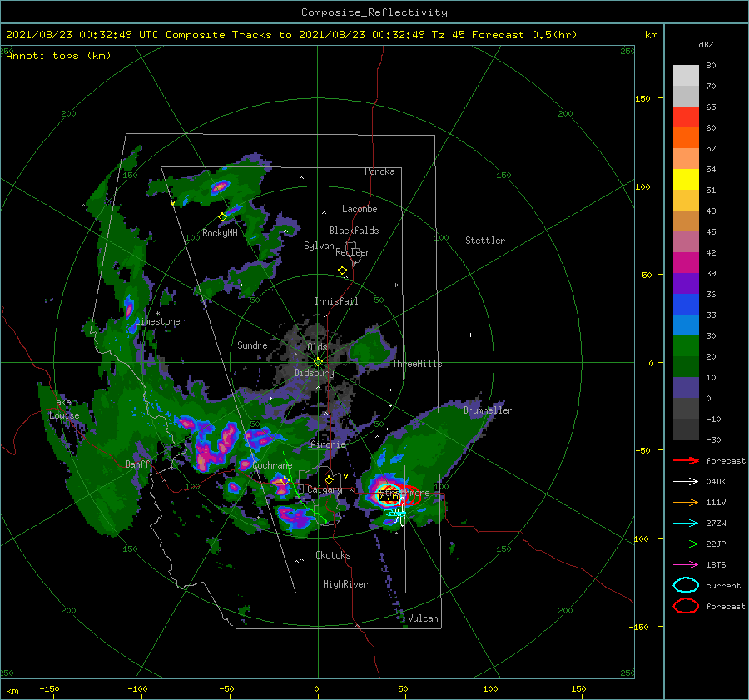Select the red 60-65 dBZ color swatch

click(x=686, y=117)
